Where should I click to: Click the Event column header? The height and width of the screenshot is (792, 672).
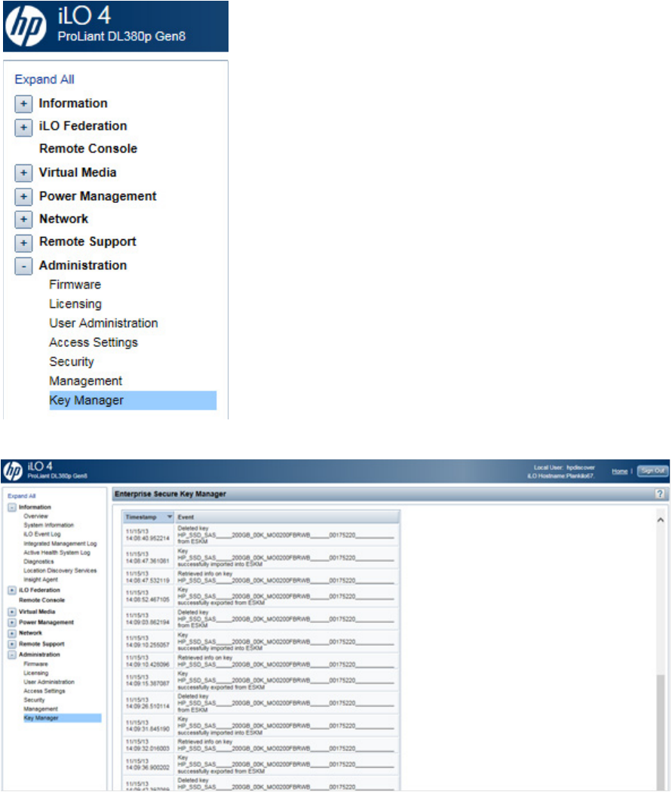pyautogui.click(x=287, y=517)
